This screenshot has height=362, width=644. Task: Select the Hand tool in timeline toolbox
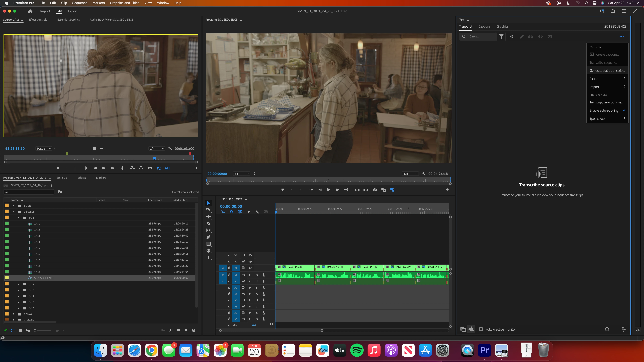pos(208,251)
